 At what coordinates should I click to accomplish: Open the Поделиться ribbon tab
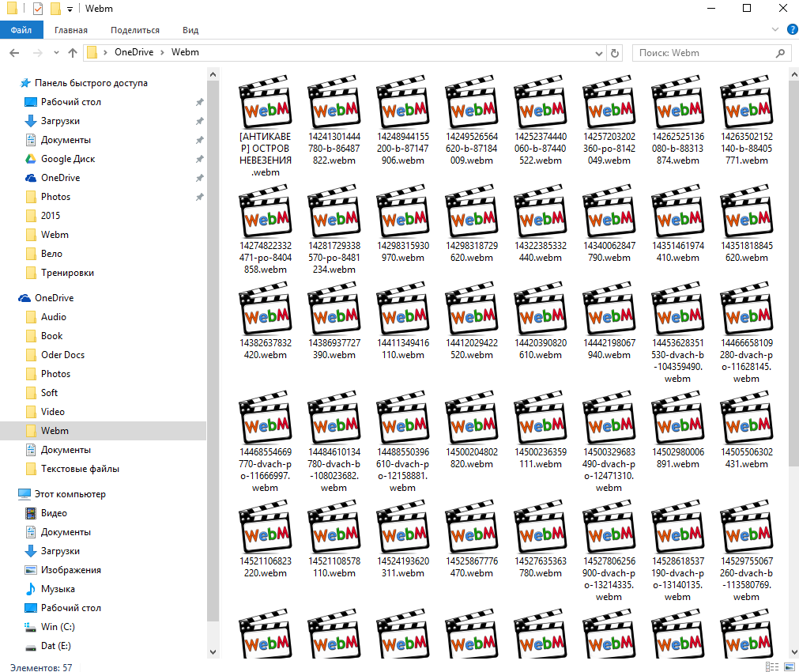point(135,30)
